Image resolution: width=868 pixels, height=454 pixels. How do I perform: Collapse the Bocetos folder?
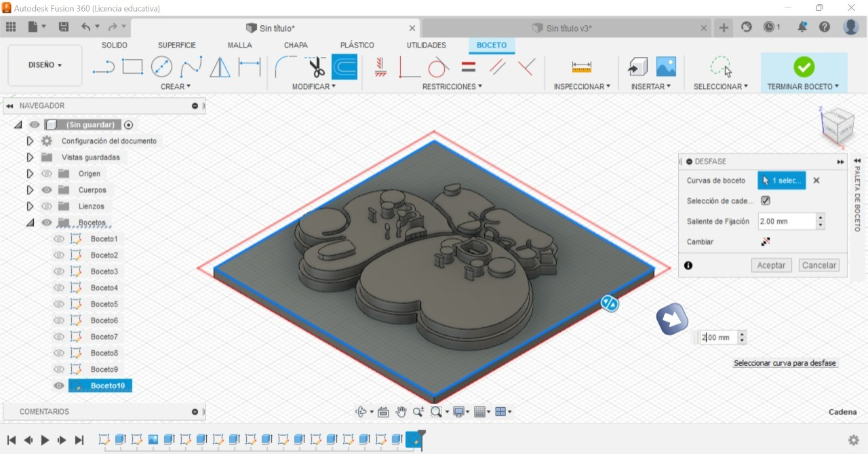click(30, 223)
